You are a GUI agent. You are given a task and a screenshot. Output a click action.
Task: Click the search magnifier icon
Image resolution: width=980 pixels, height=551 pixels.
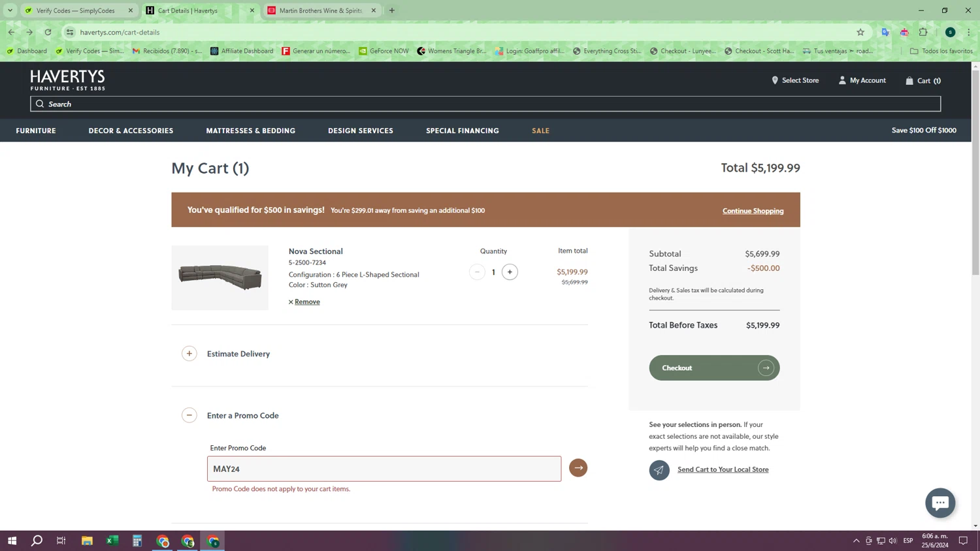coord(40,104)
